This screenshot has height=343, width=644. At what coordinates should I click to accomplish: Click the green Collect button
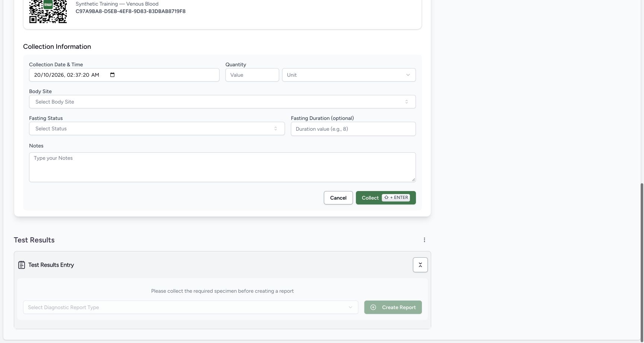coord(386,198)
